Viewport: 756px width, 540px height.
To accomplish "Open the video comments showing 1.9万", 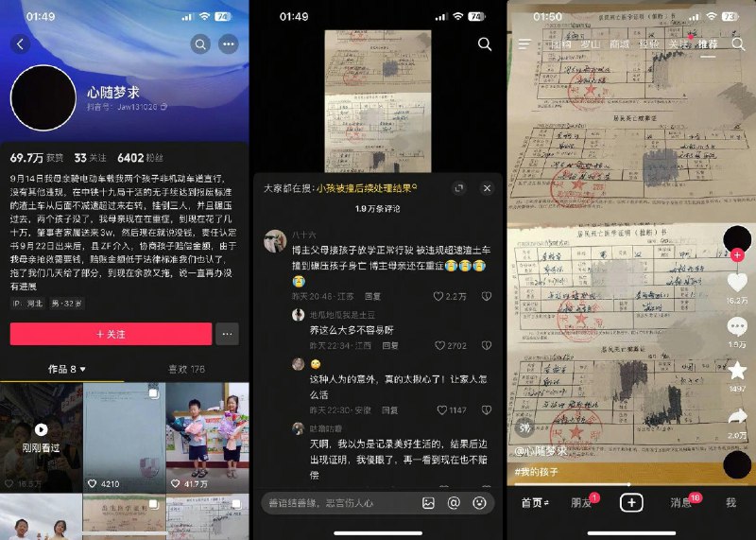I will pos(737,327).
